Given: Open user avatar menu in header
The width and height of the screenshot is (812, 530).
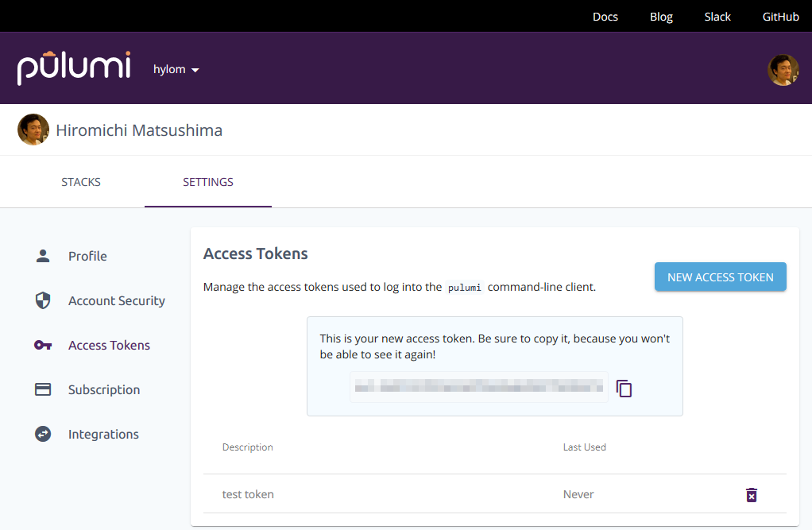Looking at the screenshot, I should point(783,70).
